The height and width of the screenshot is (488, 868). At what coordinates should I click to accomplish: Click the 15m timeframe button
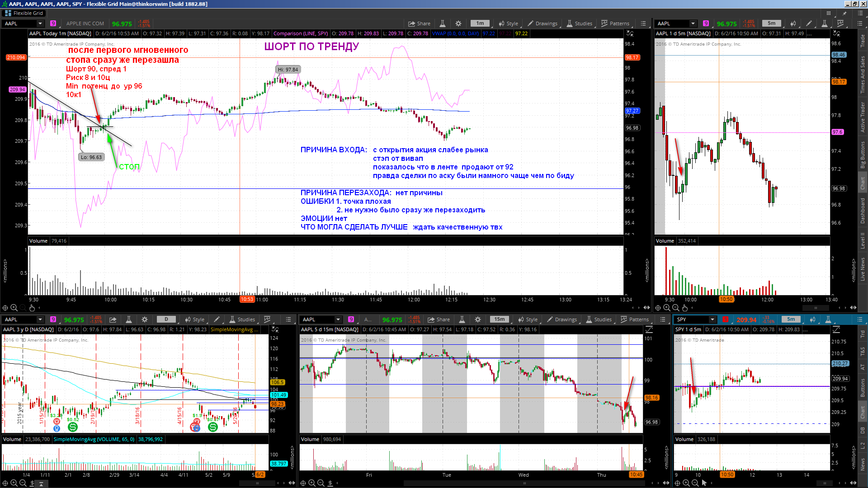(x=499, y=319)
